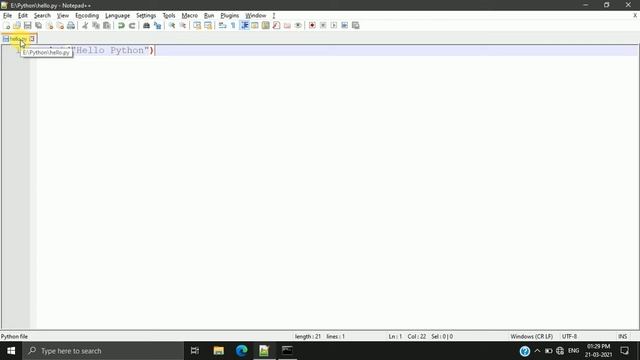The width and height of the screenshot is (640, 360).
Task: Open the Define Your Language icon
Action: [255, 25]
